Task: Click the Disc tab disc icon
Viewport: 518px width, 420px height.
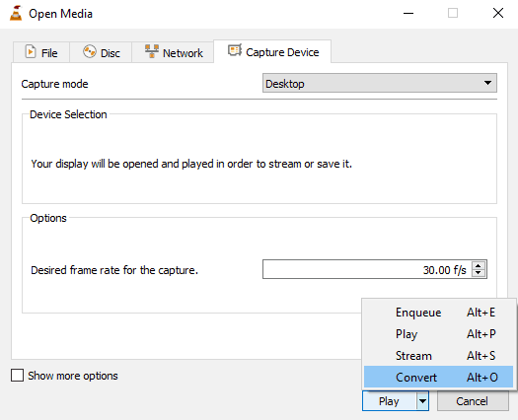Action: (89, 51)
